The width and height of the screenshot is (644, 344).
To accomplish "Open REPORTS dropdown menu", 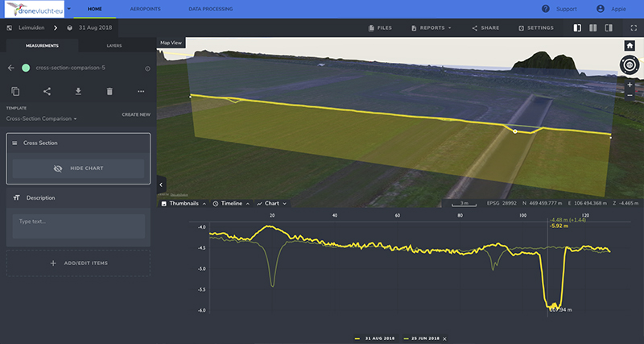I will coord(431,28).
